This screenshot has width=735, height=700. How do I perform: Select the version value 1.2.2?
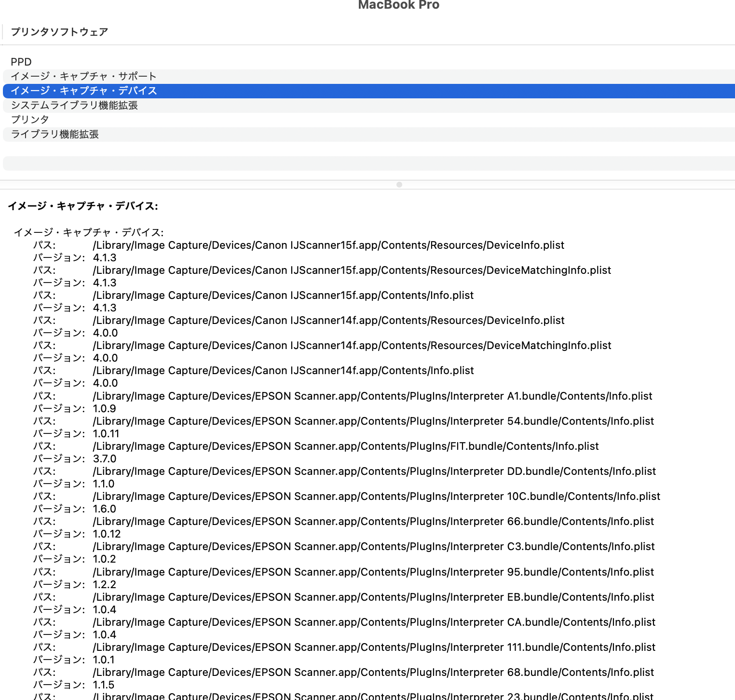click(105, 585)
